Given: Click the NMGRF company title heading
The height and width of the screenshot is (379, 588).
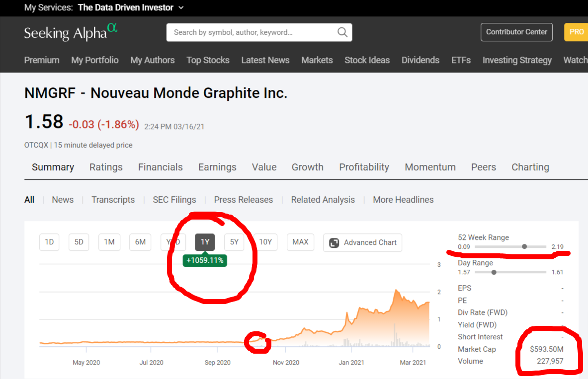Looking at the screenshot, I should point(156,93).
